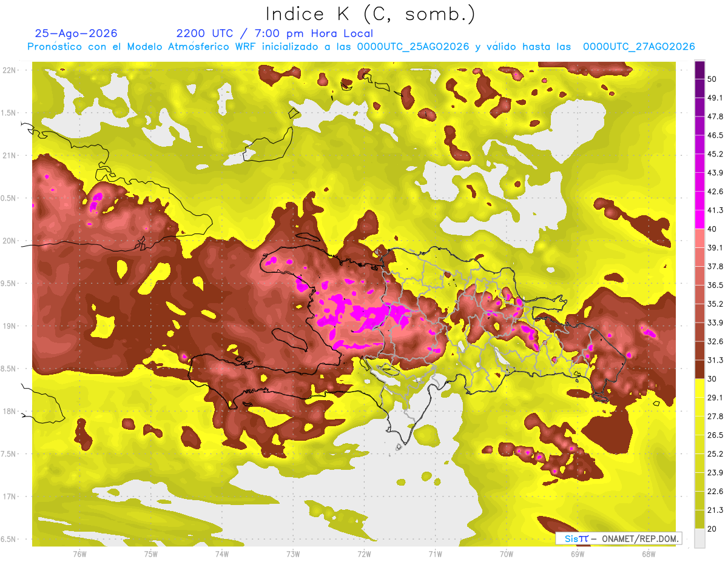
Task: Pick the bright yellow colorbar segment between 29.1 and 30
Action: point(699,388)
